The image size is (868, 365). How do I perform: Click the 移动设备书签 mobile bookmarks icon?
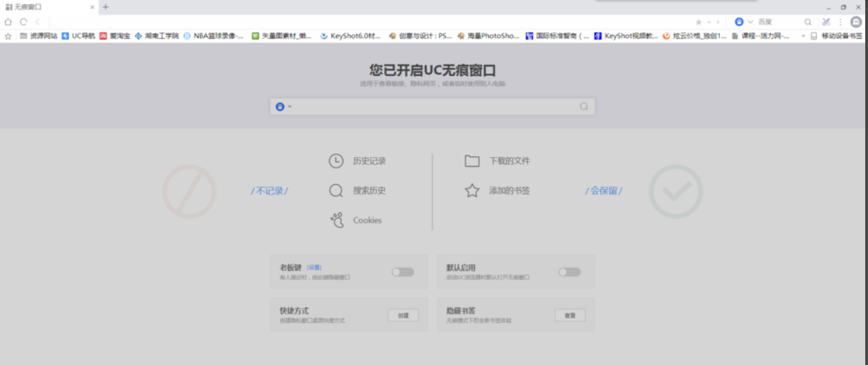(x=814, y=36)
